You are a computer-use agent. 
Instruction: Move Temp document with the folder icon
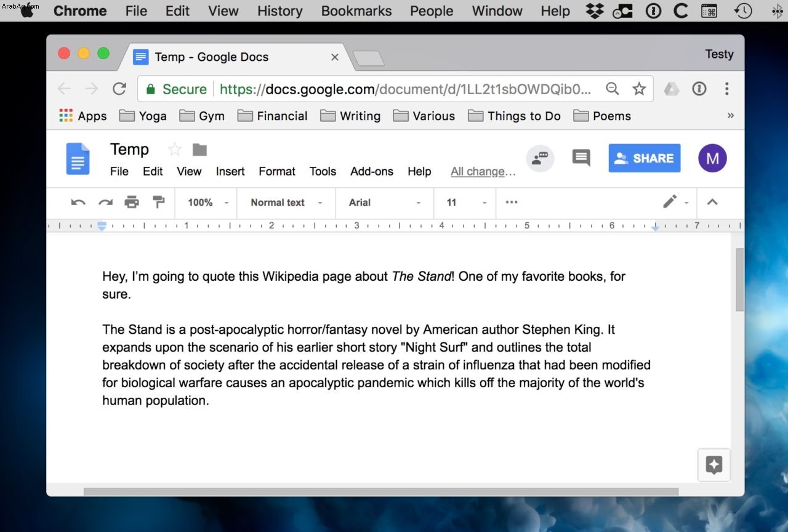(x=199, y=149)
